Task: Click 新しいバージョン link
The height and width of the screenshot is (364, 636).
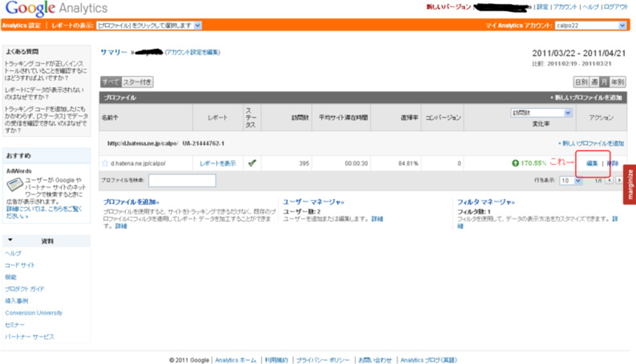Action: [449, 7]
